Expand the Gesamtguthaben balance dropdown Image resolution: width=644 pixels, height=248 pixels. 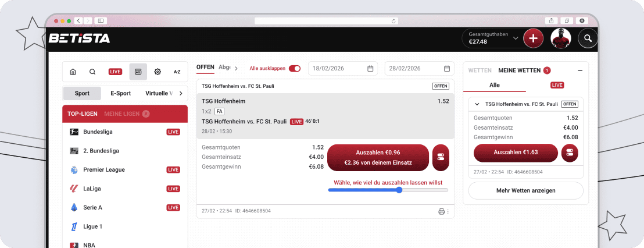tap(516, 38)
